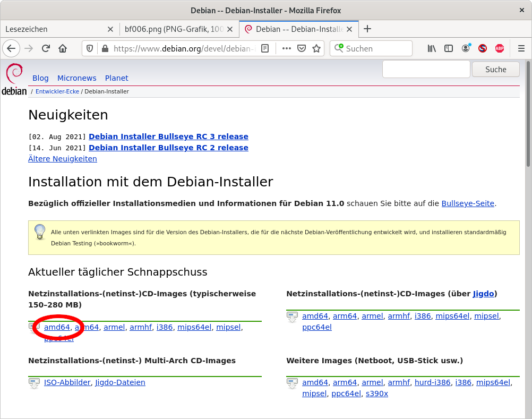
Task: Open Ältere Neuigkeiten link
Action: tap(63, 159)
